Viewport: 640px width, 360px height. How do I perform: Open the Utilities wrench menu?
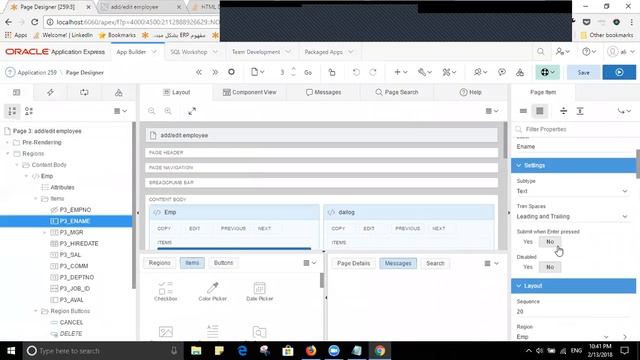tap(424, 72)
